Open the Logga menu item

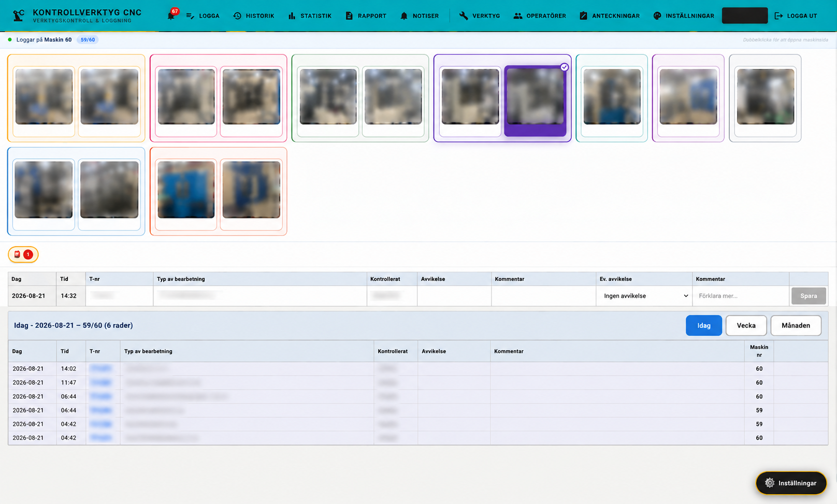coord(203,16)
